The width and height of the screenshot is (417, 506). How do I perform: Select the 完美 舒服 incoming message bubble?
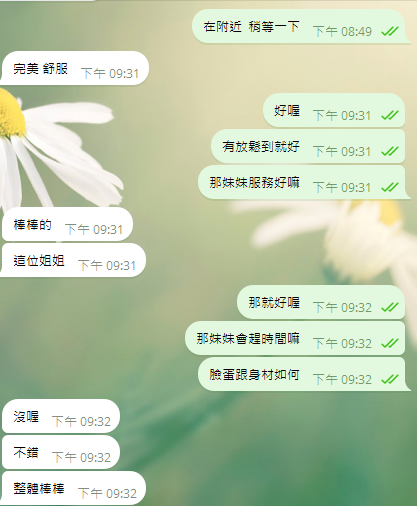(75, 68)
